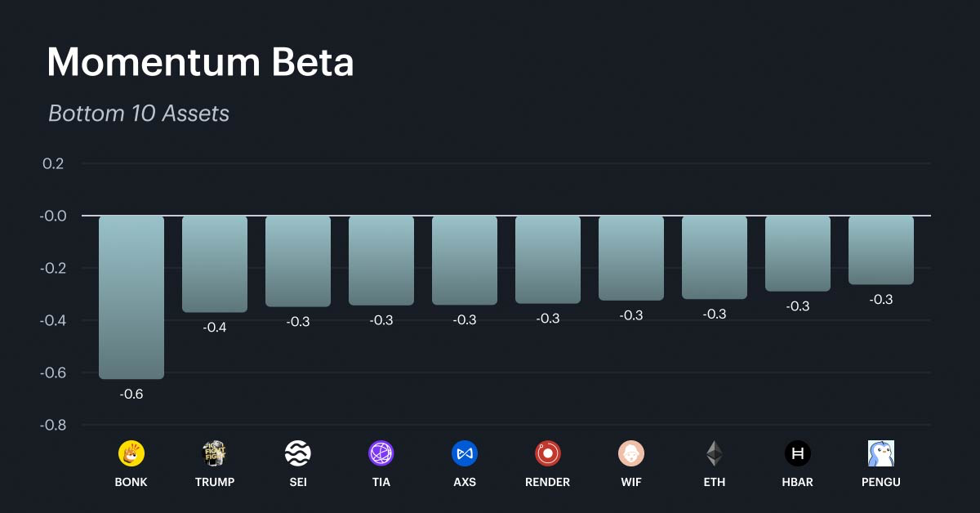Screen dimensions: 980x513
Task: Click the RENDER text label
Action: [x=548, y=482]
